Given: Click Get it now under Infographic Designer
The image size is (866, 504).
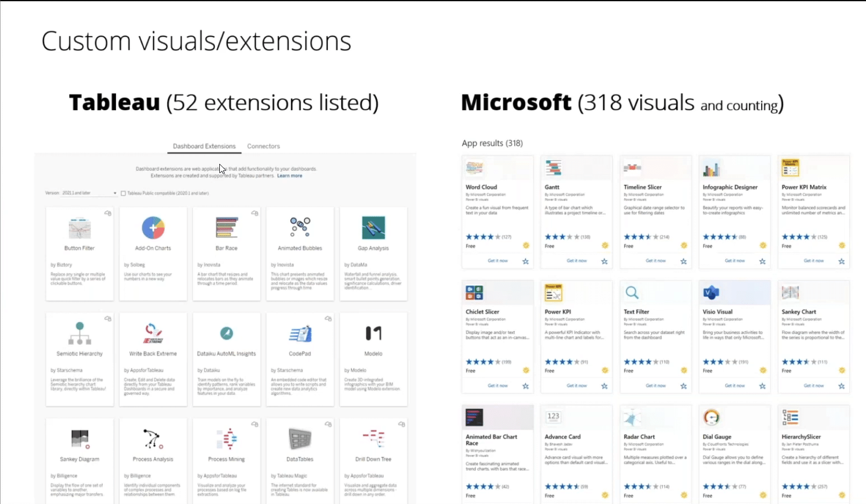Looking at the screenshot, I should click(x=734, y=260).
